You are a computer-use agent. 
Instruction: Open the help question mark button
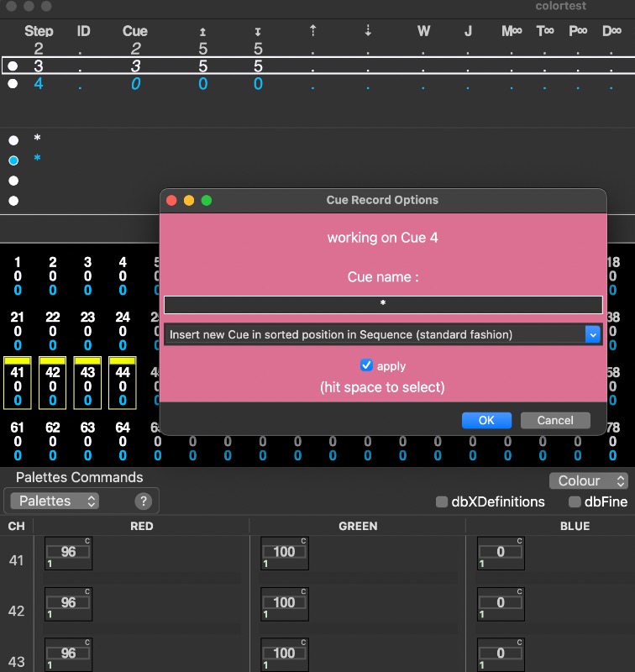[x=144, y=501]
